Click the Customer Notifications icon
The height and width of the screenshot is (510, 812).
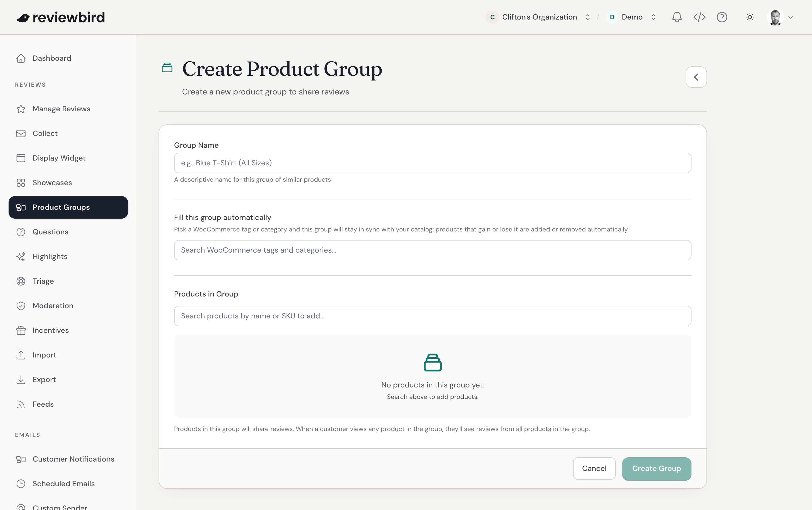coord(21,459)
